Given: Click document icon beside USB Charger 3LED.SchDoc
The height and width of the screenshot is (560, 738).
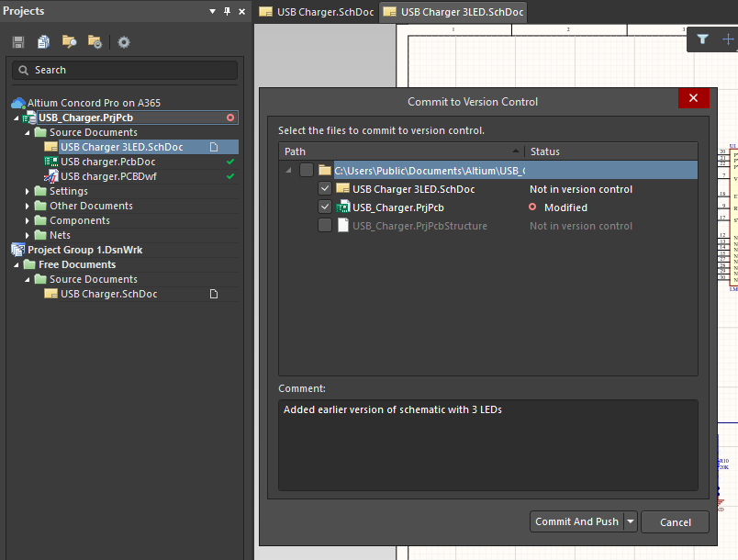Looking at the screenshot, I should [x=214, y=147].
